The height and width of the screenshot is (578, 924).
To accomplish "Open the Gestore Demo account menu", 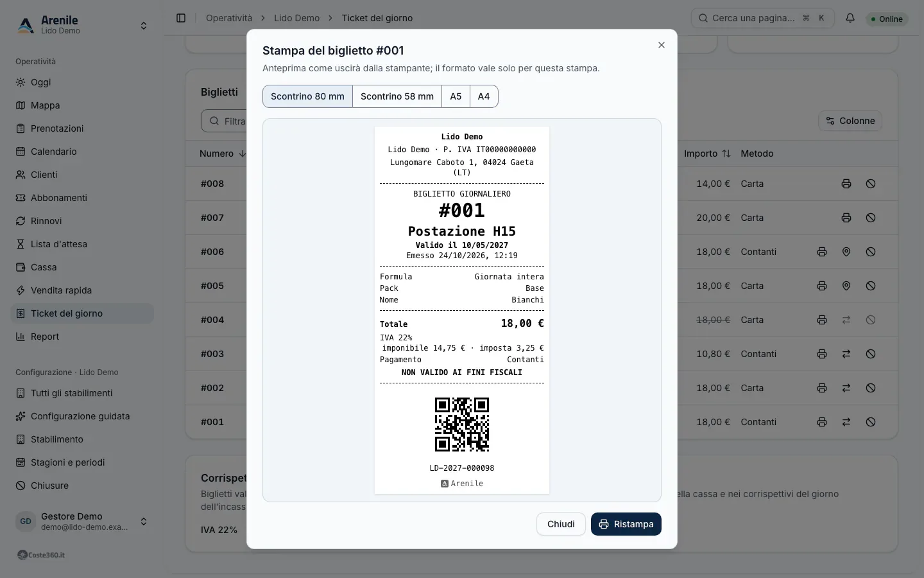I will 82,521.
